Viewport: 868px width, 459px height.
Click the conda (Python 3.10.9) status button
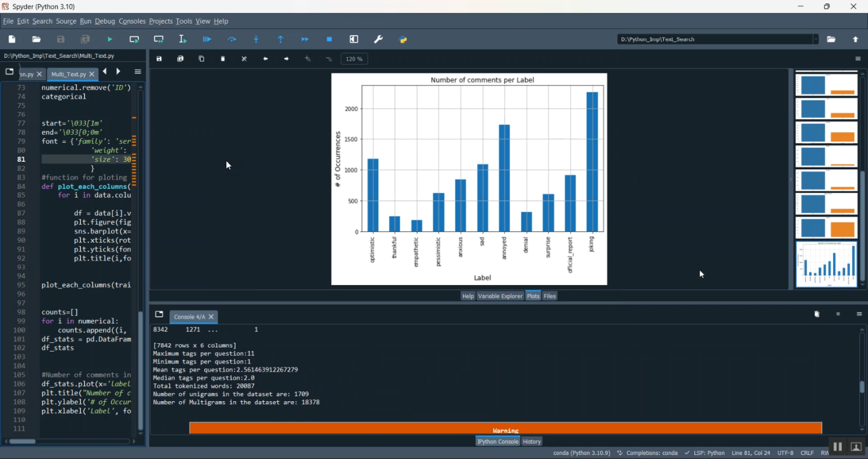582,453
